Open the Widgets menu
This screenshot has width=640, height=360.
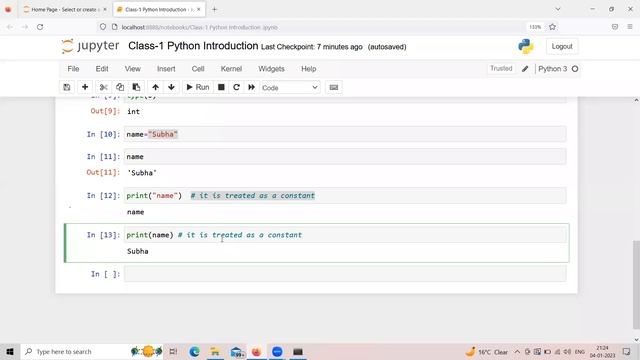271,69
